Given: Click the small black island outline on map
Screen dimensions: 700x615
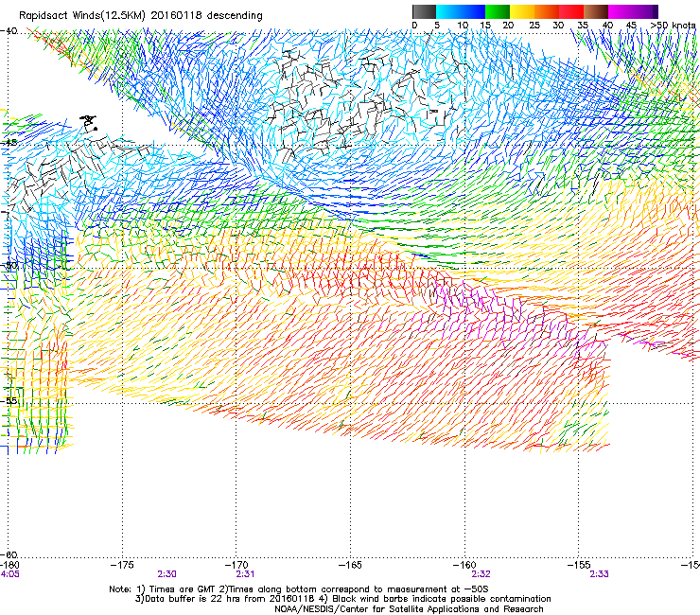Looking at the screenshot, I should [x=89, y=123].
